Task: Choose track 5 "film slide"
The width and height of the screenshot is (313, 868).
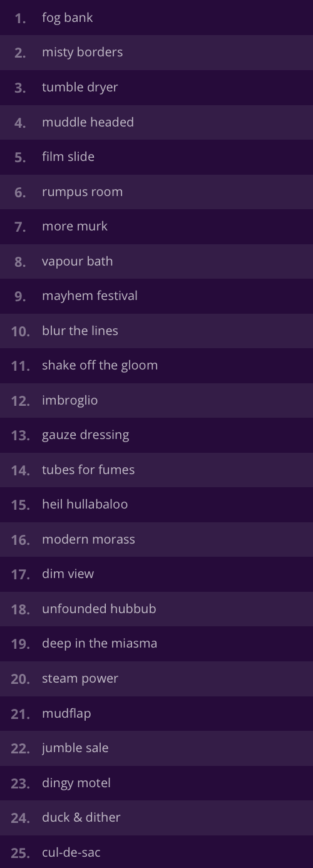Action: click(x=156, y=157)
